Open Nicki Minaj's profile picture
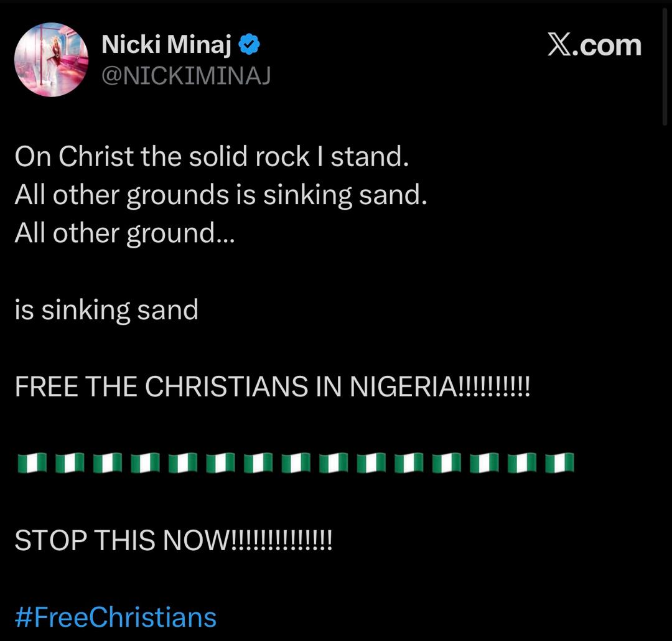This screenshot has height=641, width=672. click(x=51, y=60)
